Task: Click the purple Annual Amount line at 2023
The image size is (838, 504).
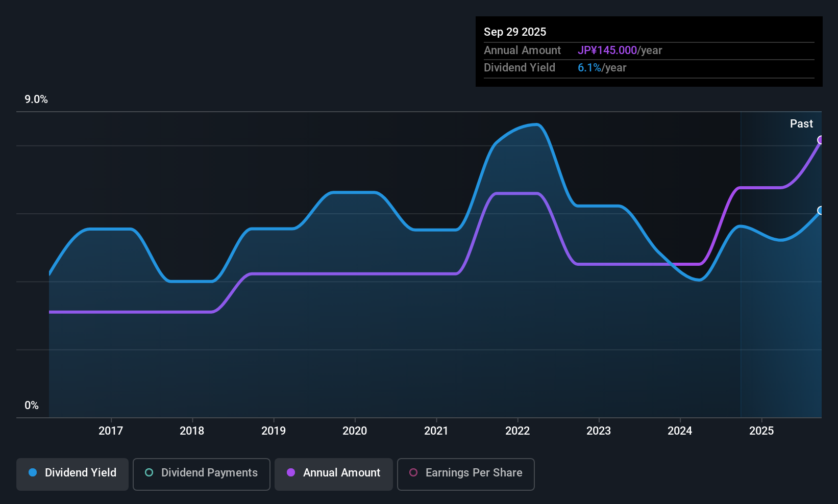Action: pos(599,265)
